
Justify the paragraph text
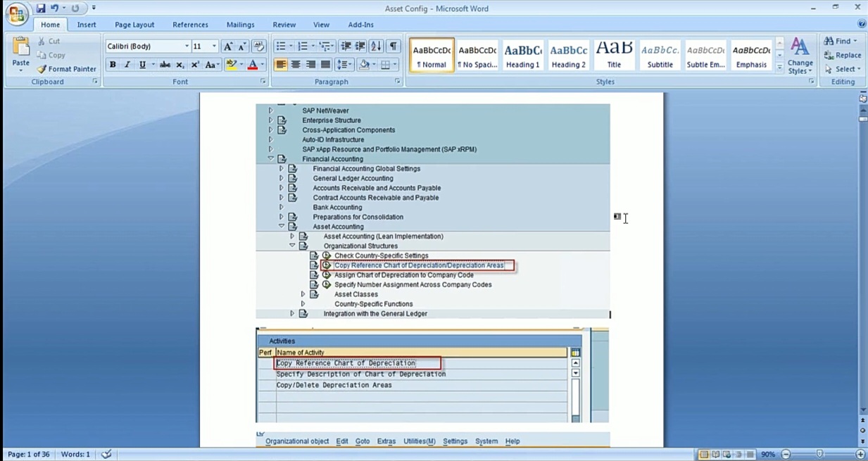pyautogui.click(x=325, y=65)
